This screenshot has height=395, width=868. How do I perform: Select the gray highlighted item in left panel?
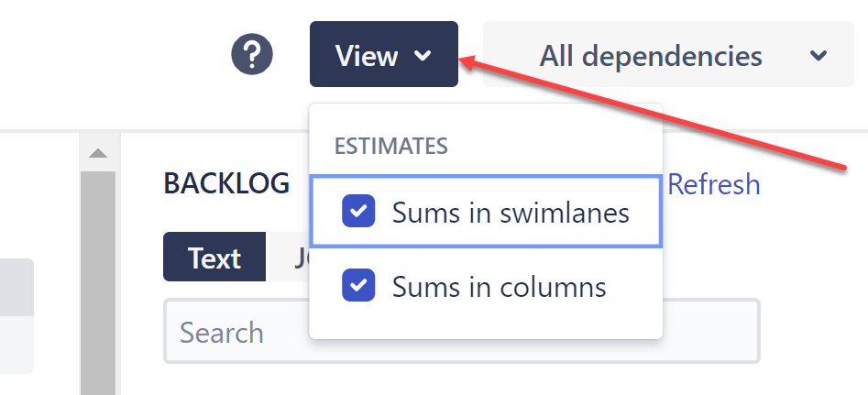click(x=16, y=288)
